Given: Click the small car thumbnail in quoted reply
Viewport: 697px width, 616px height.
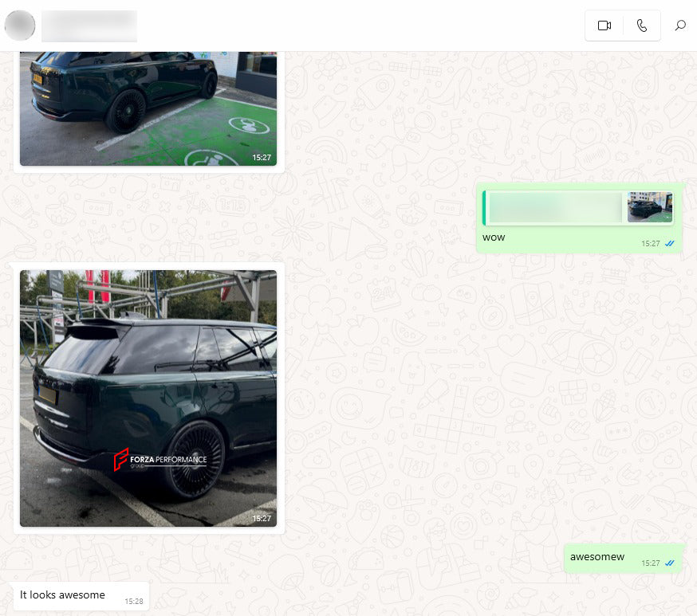Looking at the screenshot, I should click(650, 207).
